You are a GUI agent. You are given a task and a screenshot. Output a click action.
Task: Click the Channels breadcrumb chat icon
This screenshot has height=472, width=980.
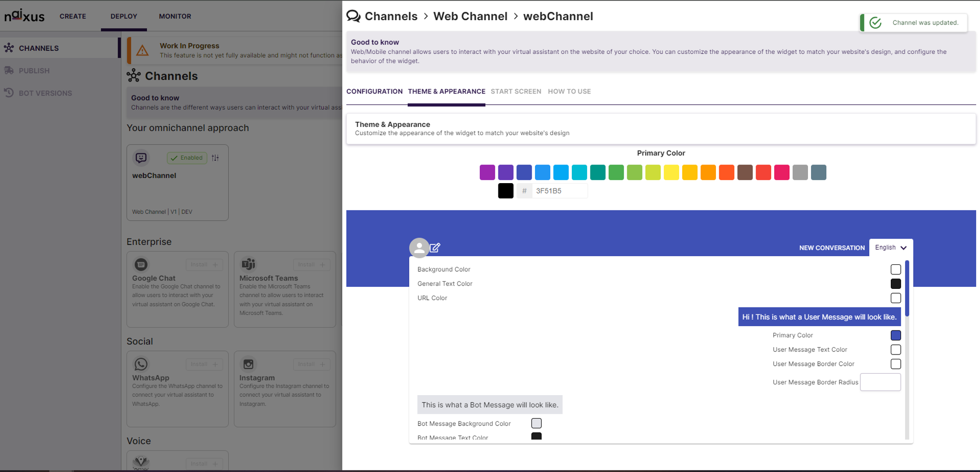coord(353,16)
